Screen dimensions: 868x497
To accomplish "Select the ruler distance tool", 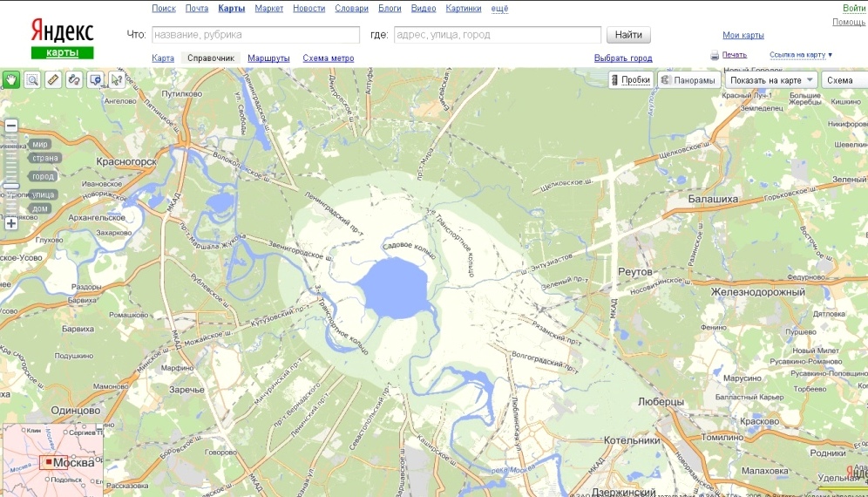I will pyautogui.click(x=53, y=80).
